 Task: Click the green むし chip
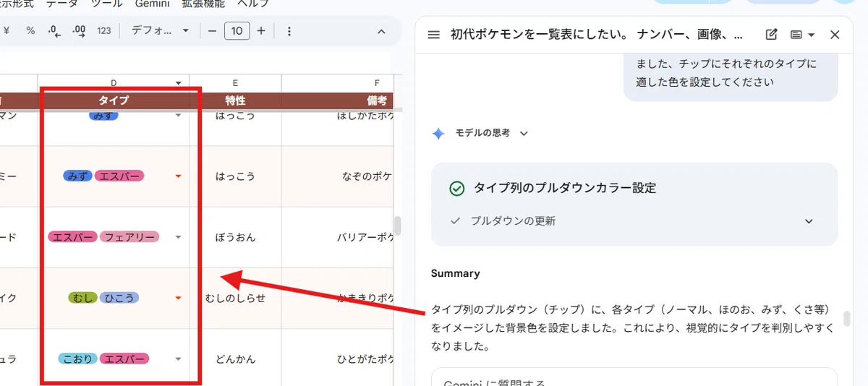(82, 297)
